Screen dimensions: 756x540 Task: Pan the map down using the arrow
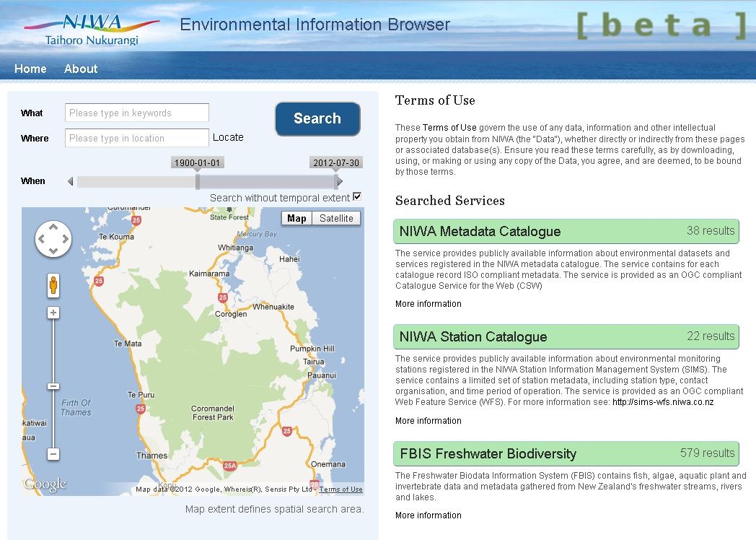[x=53, y=251]
